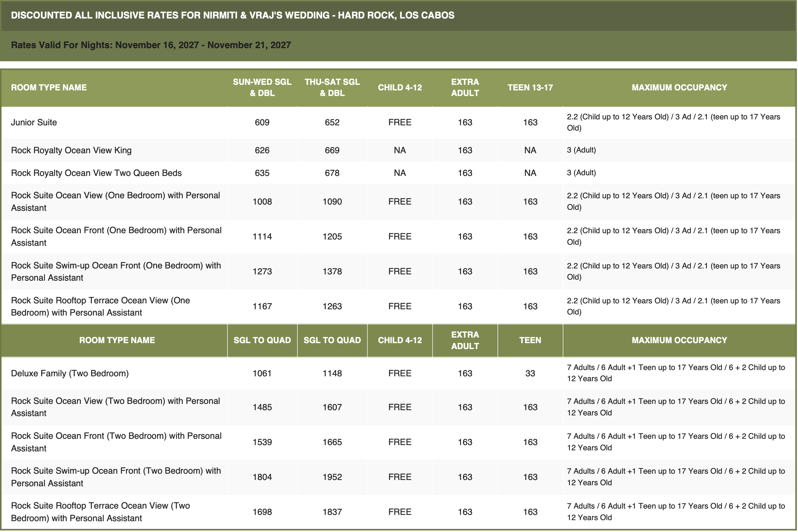798x532 pixels.
Task: Select Rock Suite Swim-up Ocean Front (Two Bedroom)
Action: tap(116, 477)
